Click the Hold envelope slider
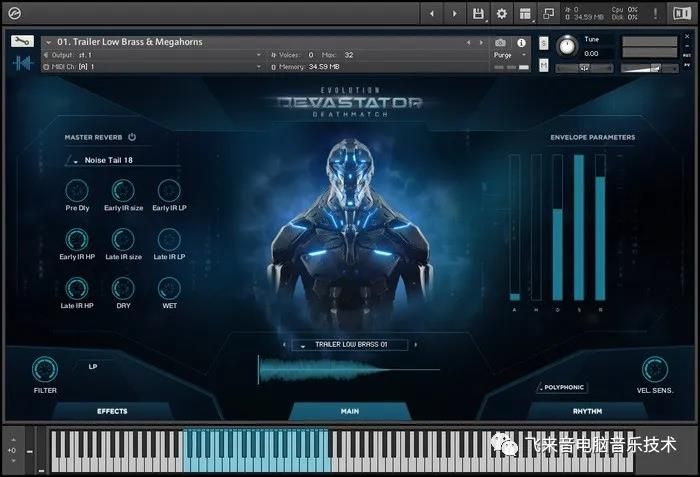Image resolution: width=700 pixels, height=477 pixels. coord(536,228)
